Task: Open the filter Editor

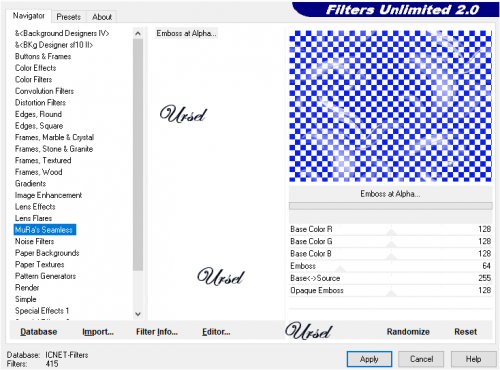Action: 216,332
